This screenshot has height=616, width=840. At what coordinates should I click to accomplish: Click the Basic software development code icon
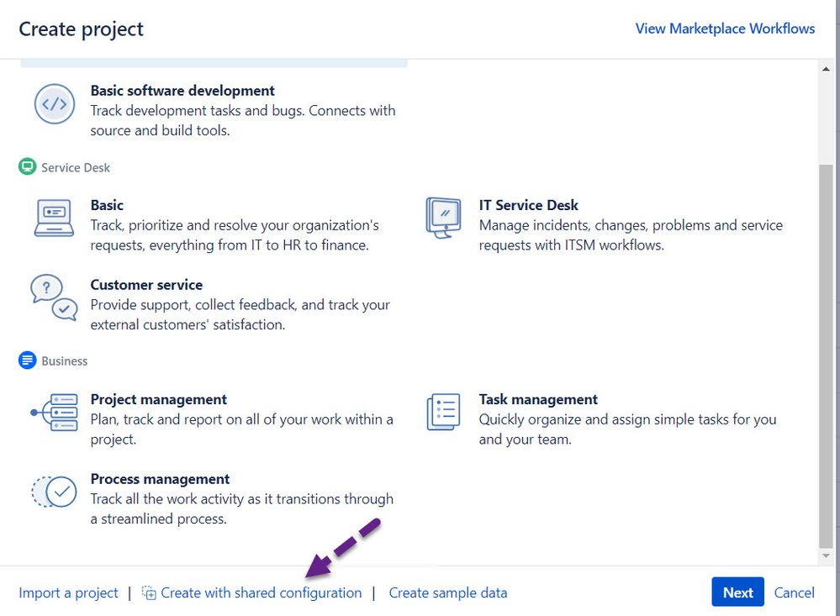(54, 105)
